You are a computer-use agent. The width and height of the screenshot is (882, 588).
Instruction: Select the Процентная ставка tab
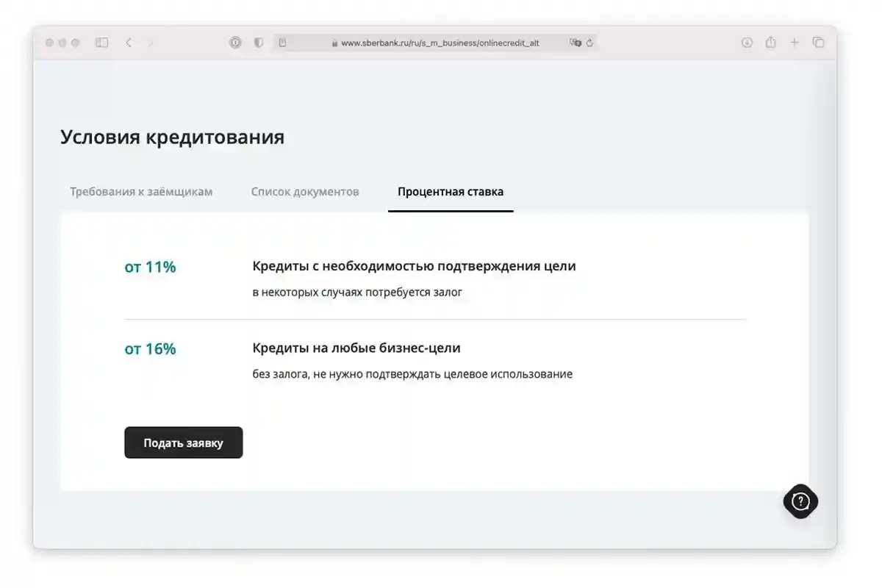450,192
